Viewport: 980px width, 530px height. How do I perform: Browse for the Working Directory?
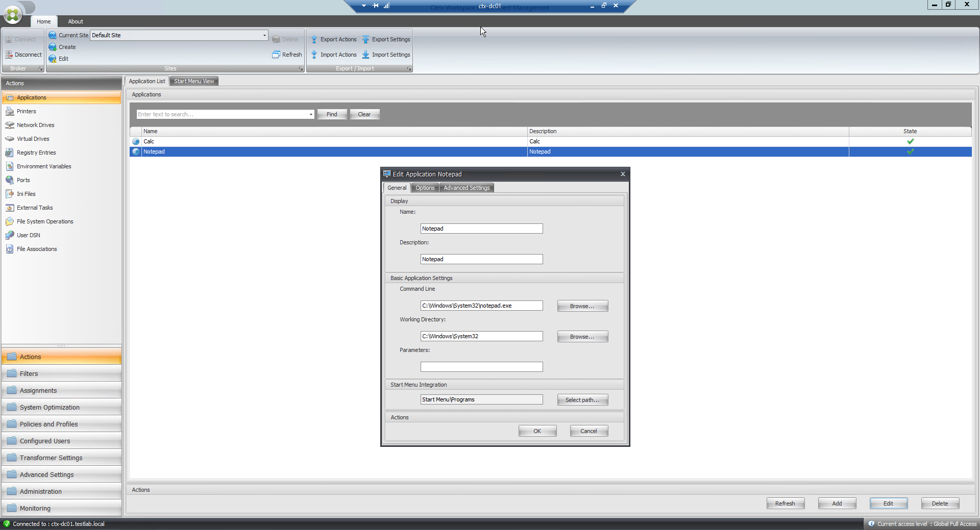point(582,337)
